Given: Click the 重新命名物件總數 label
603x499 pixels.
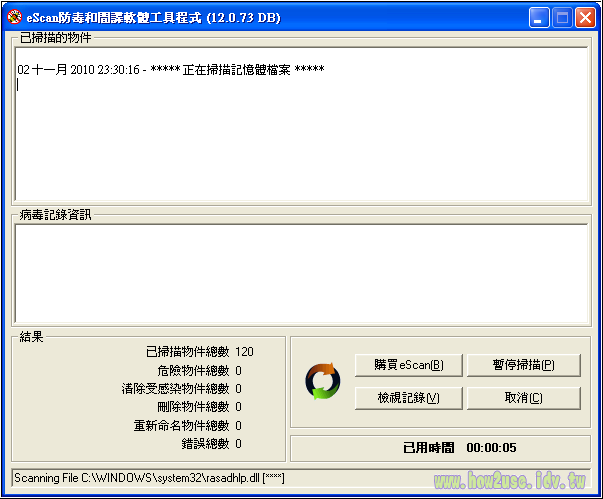Looking at the screenshot, I should tap(182, 426).
